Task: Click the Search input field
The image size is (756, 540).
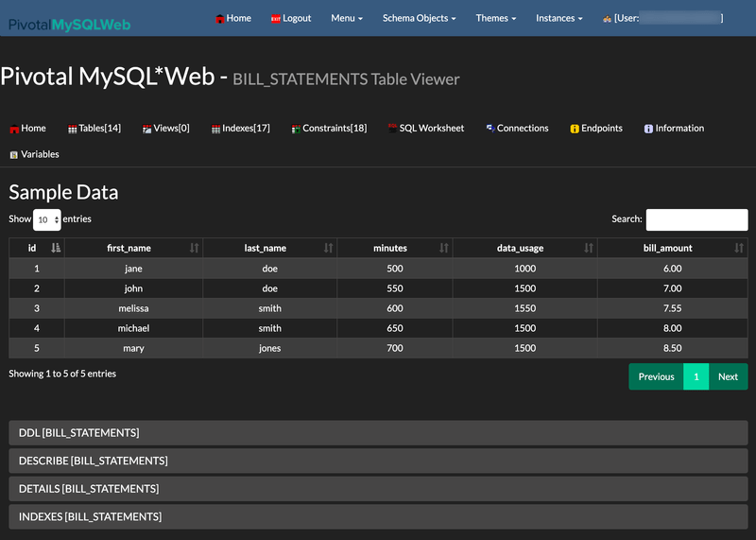Action: point(696,219)
